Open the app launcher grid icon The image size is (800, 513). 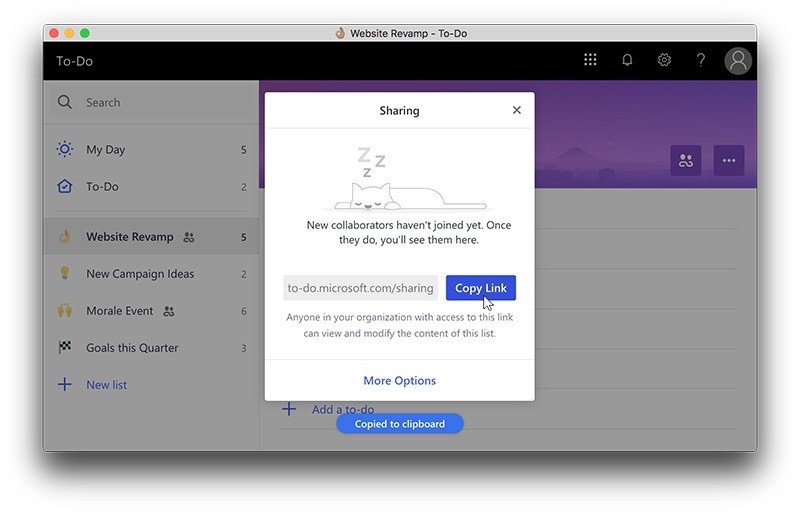(590, 60)
